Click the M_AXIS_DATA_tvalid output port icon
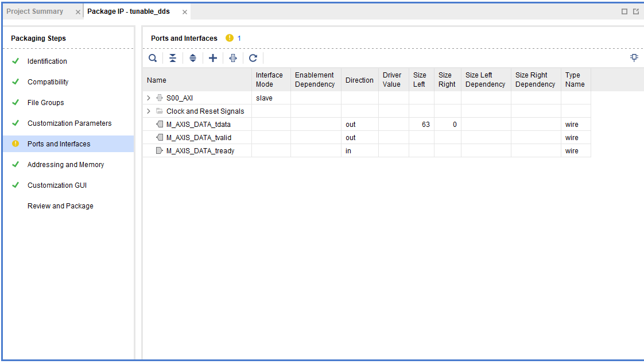The width and height of the screenshot is (644, 364). tap(160, 137)
